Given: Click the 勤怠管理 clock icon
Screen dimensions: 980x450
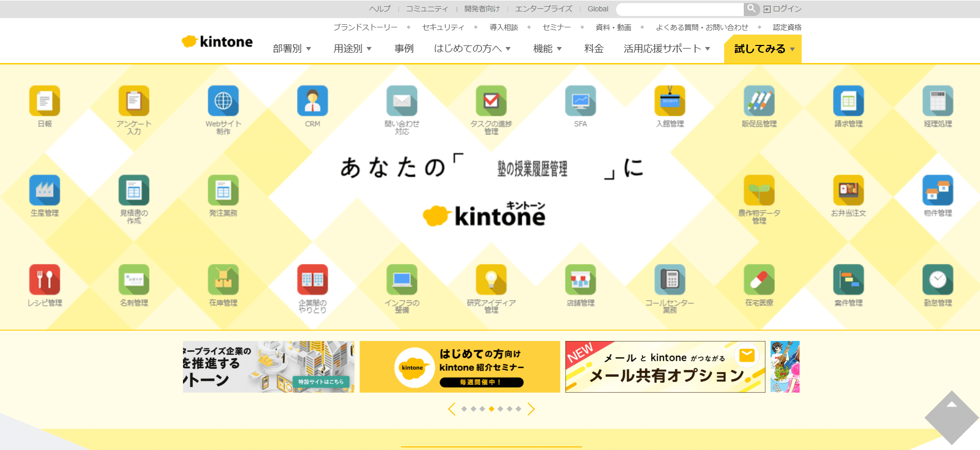Looking at the screenshot, I should click(x=938, y=280).
